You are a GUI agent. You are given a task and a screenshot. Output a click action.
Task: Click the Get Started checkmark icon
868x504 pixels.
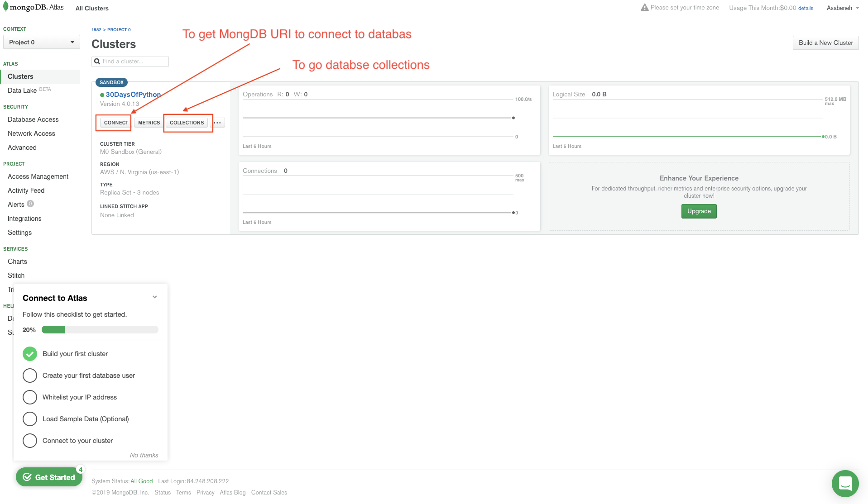click(x=28, y=476)
